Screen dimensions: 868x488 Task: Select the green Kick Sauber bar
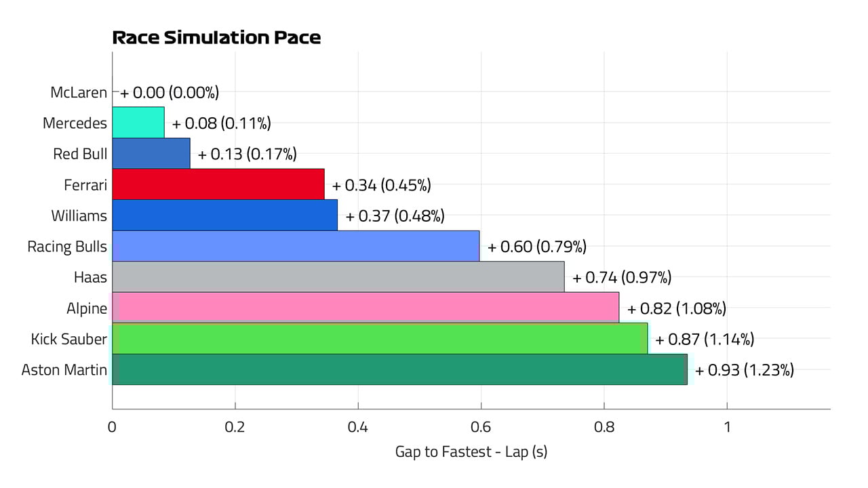pyautogui.click(x=380, y=339)
